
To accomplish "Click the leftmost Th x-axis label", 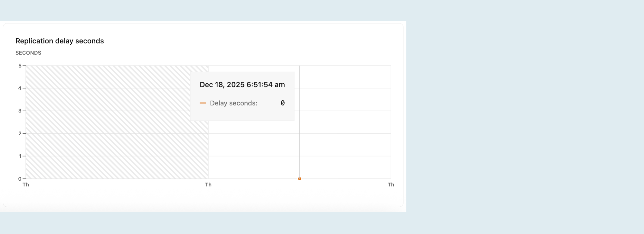I will 26,184.
